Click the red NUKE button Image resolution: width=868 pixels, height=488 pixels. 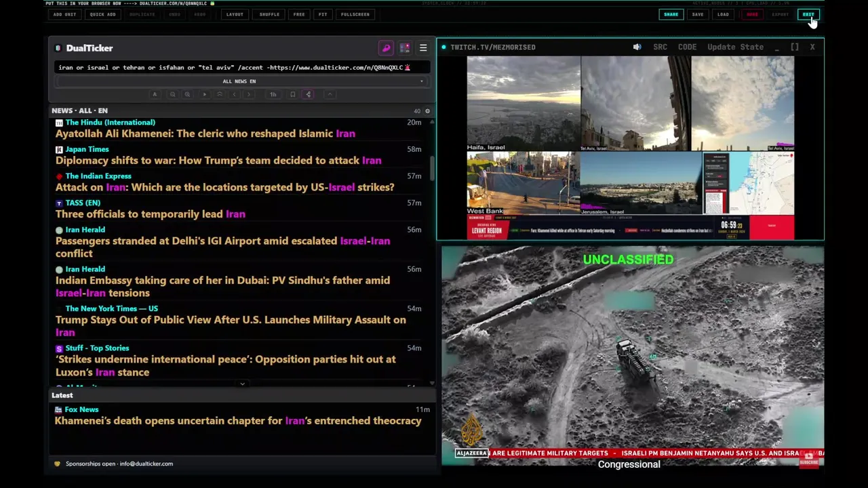tap(752, 14)
